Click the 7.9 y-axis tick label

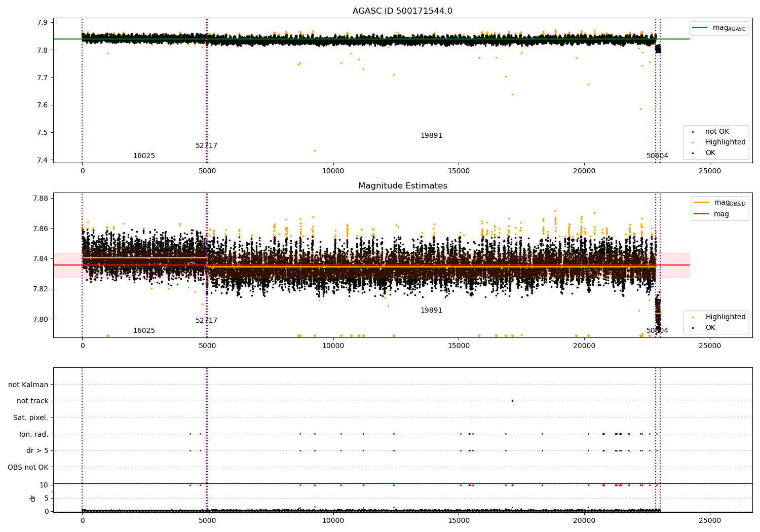coord(43,23)
